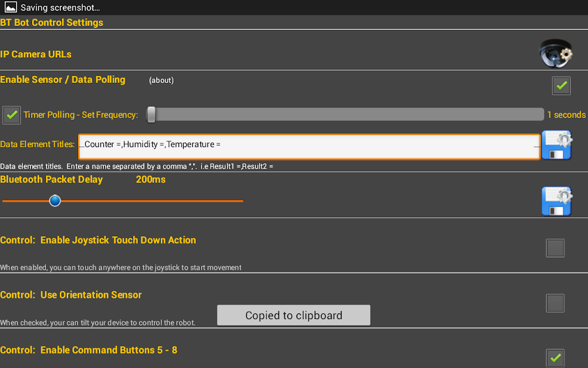
Task: Click the Timer Polling frequency slider handle
Action: (x=151, y=114)
